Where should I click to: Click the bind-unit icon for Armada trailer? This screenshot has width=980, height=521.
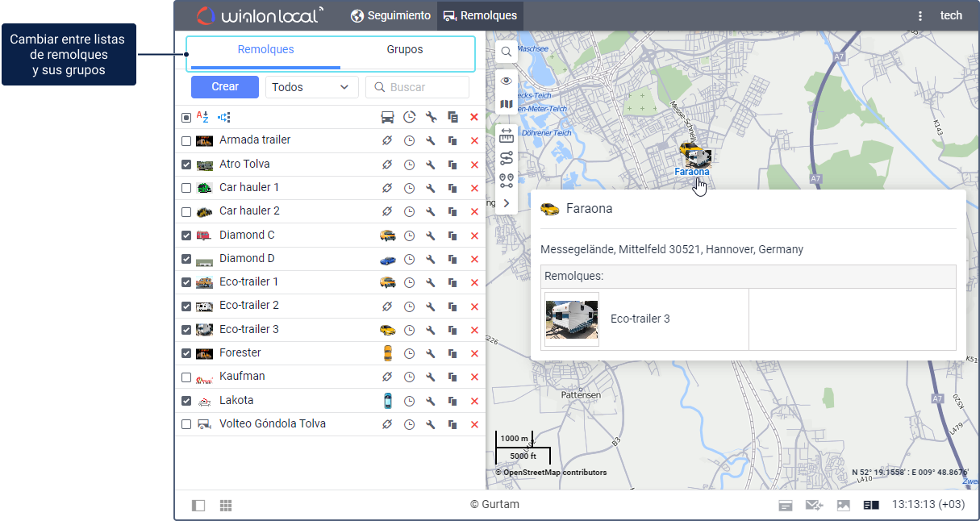387,141
